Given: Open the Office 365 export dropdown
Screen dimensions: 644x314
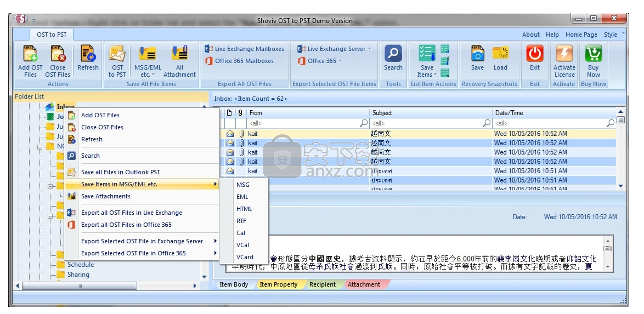Looking at the screenshot, I should point(320,61).
